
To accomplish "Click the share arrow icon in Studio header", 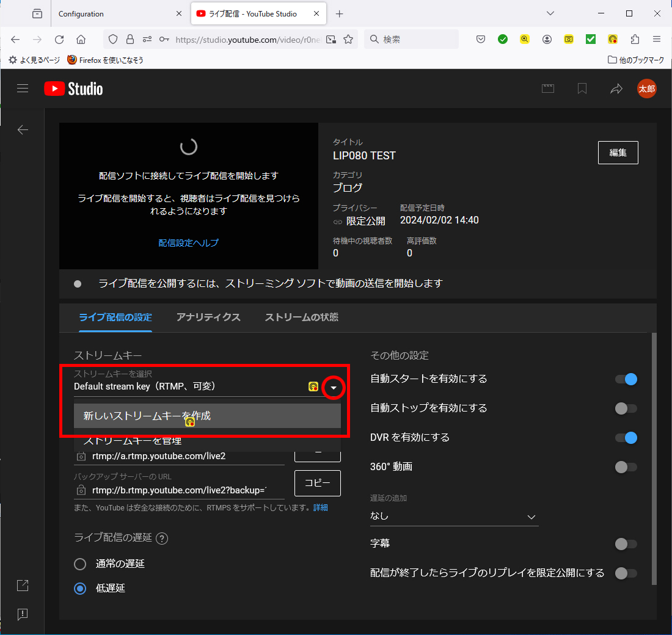I will [616, 89].
